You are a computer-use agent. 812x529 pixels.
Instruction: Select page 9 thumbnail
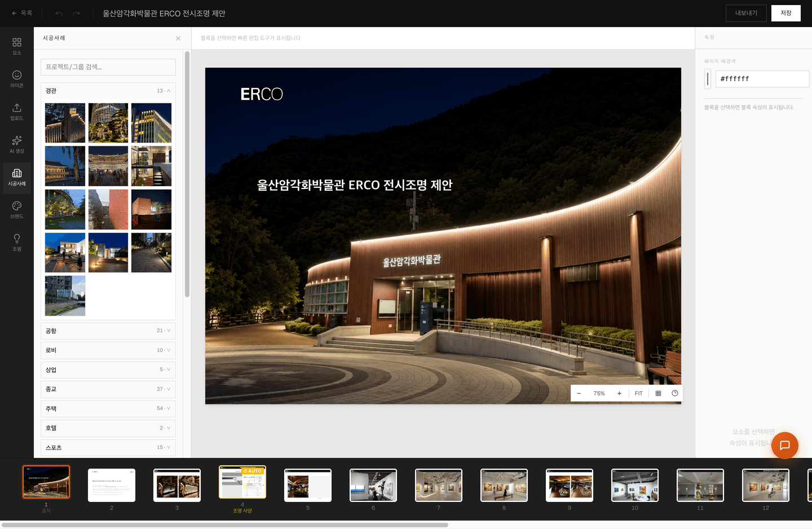570,485
